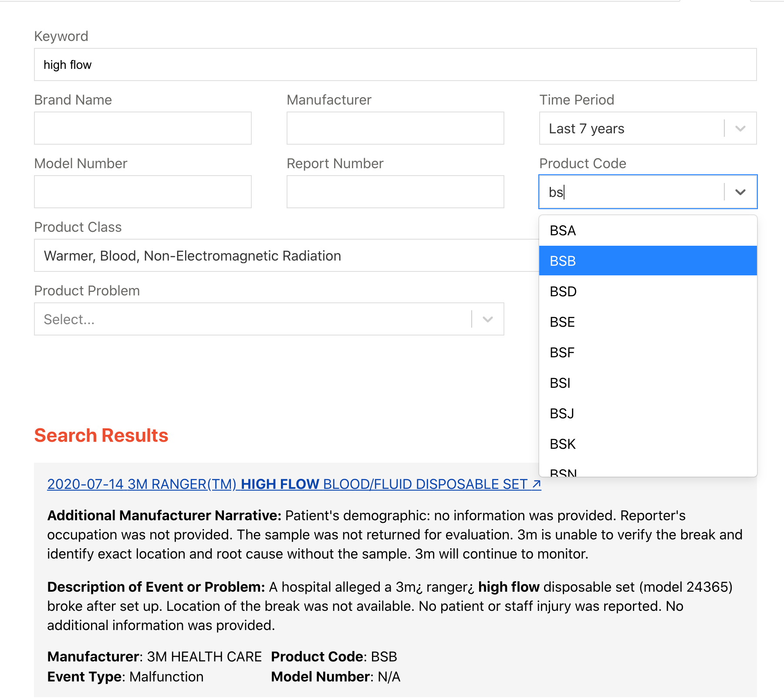This screenshot has width=784, height=698.
Task: Choose the BSF option
Action: pos(647,352)
